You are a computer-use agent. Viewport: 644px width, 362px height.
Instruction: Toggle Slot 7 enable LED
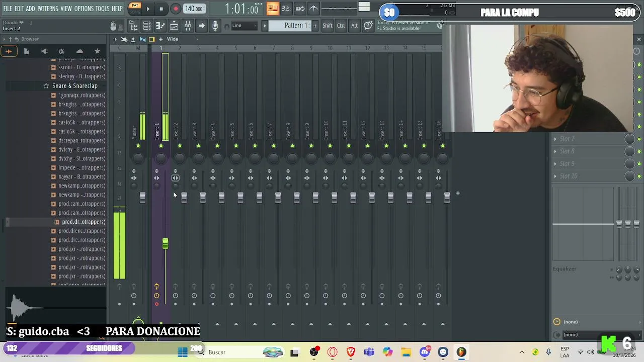click(x=639, y=139)
